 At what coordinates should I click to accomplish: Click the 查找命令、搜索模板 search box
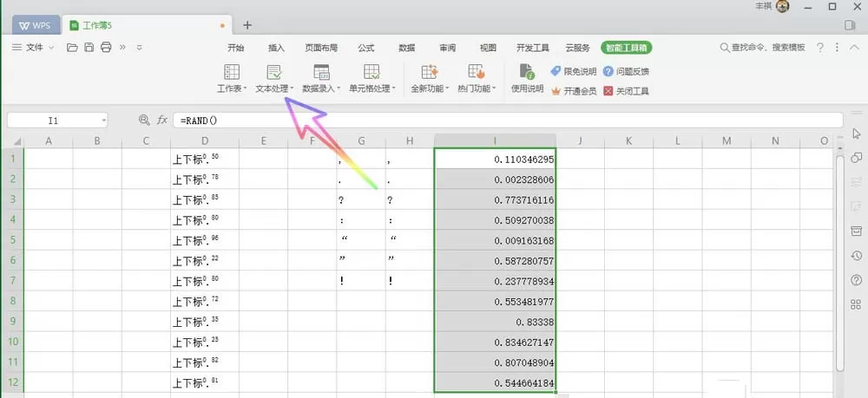click(763, 48)
